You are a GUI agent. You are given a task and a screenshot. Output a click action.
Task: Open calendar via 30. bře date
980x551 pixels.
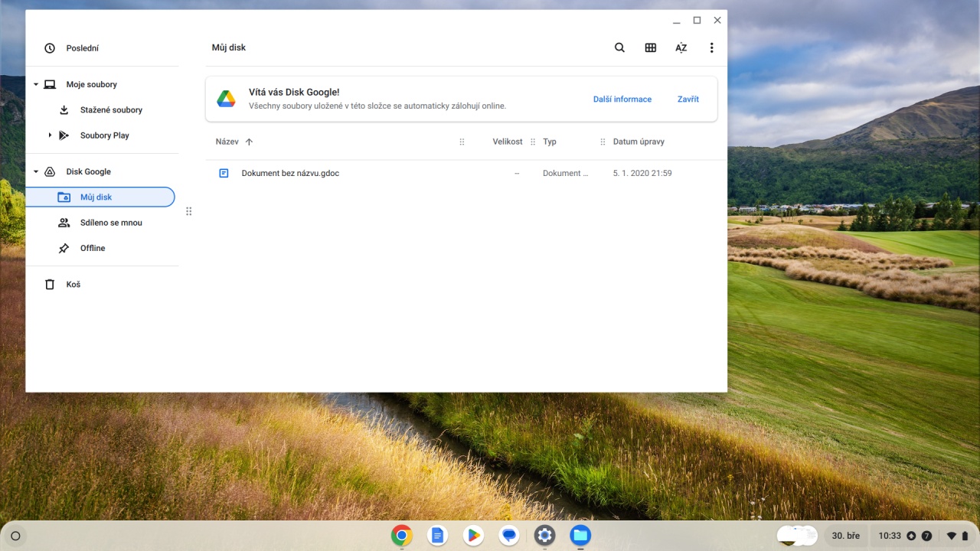tap(845, 536)
